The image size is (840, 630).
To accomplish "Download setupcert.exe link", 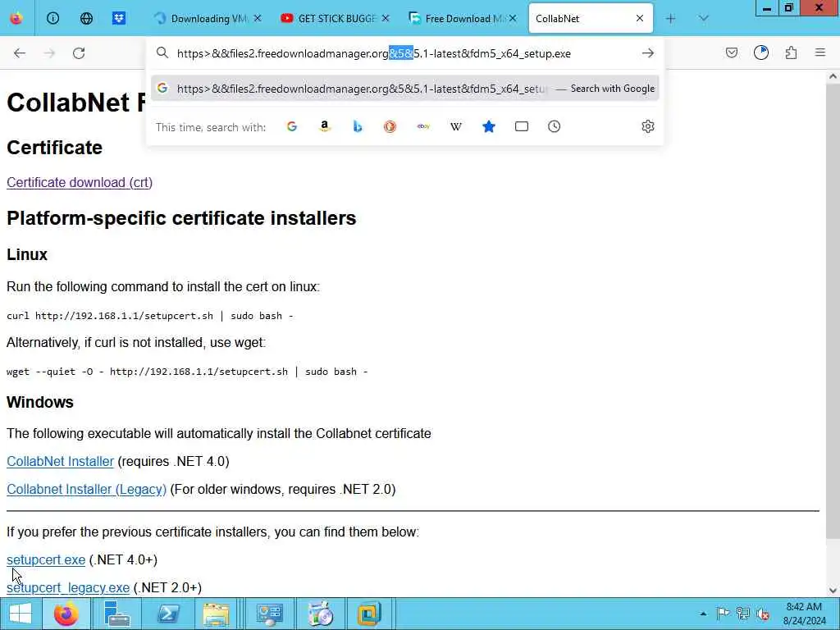I will point(46,559).
